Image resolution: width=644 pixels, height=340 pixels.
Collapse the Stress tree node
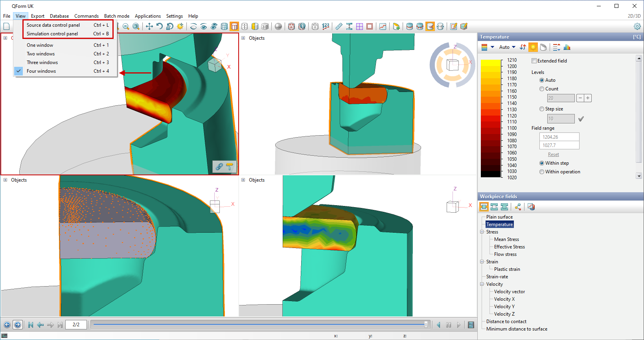coord(482,232)
